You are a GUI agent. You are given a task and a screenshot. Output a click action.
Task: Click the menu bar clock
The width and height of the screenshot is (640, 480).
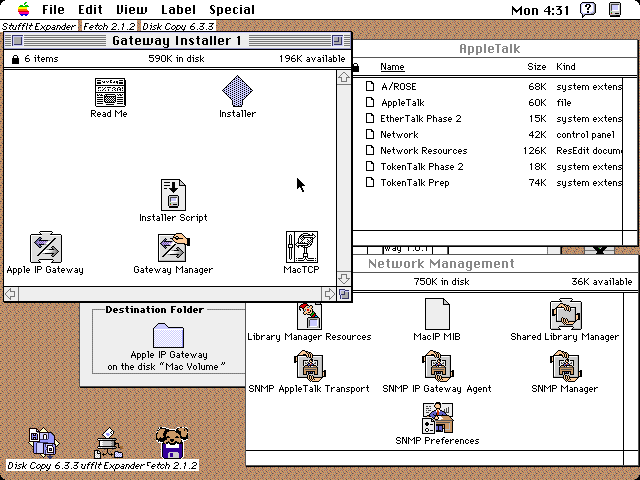(x=540, y=10)
